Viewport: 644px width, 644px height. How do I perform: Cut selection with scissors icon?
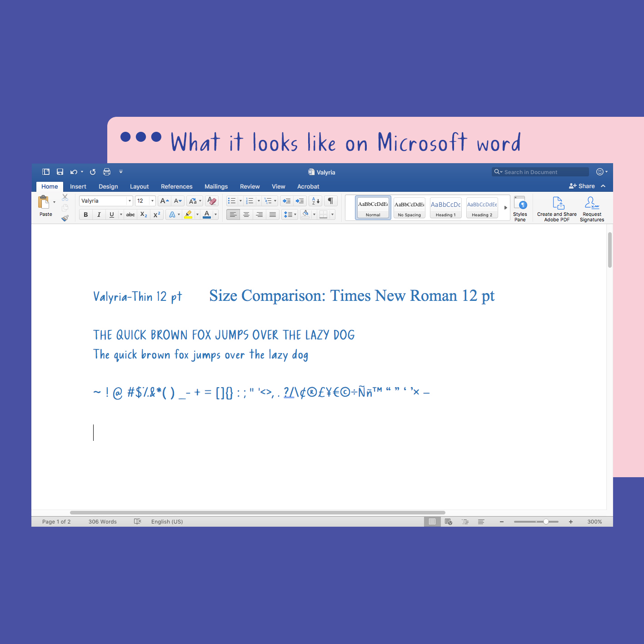coord(65,197)
